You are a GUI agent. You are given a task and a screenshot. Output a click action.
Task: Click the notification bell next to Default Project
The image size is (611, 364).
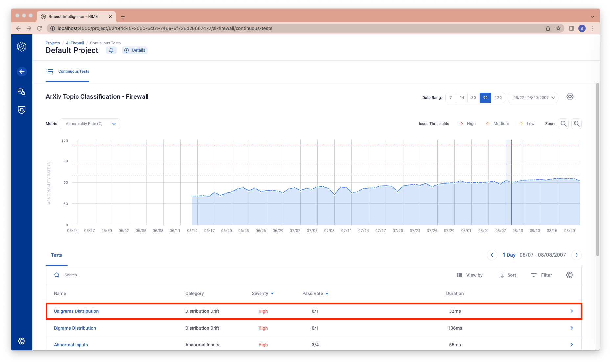click(x=111, y=50)
